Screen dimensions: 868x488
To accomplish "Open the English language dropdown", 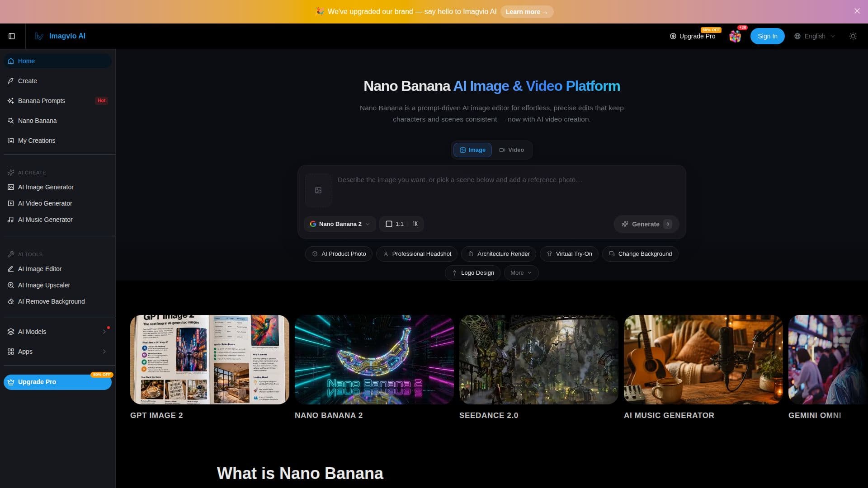I will (815, 36).
